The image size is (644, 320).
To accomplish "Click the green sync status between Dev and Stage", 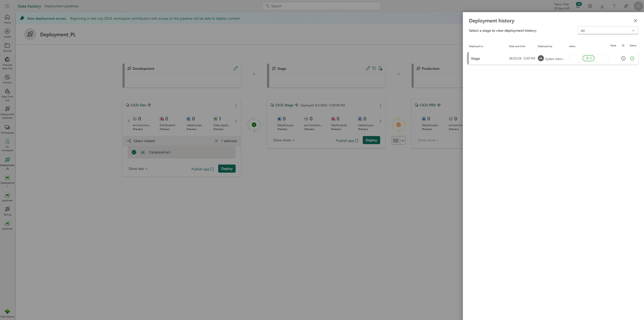I will (x=254, y=125).
